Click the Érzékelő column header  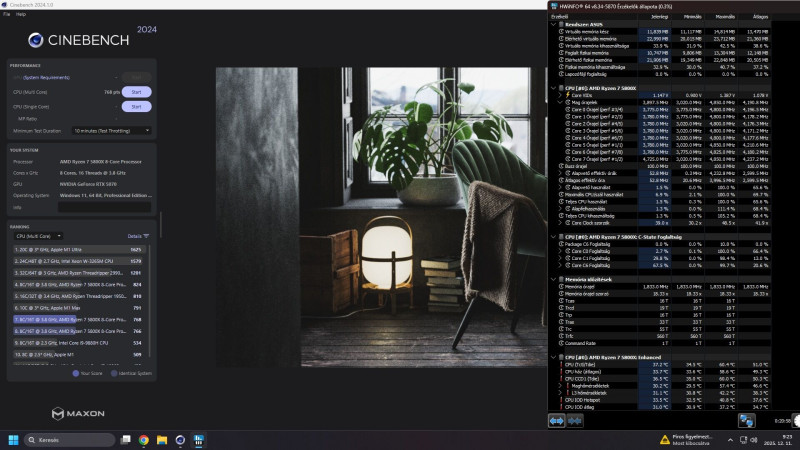click(560, 17)
